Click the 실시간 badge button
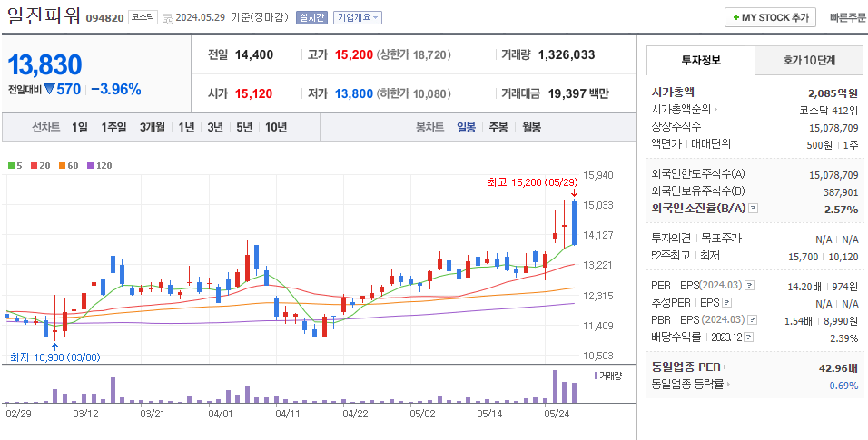This screenshot has height=440, width=868. tap(311, 18)
